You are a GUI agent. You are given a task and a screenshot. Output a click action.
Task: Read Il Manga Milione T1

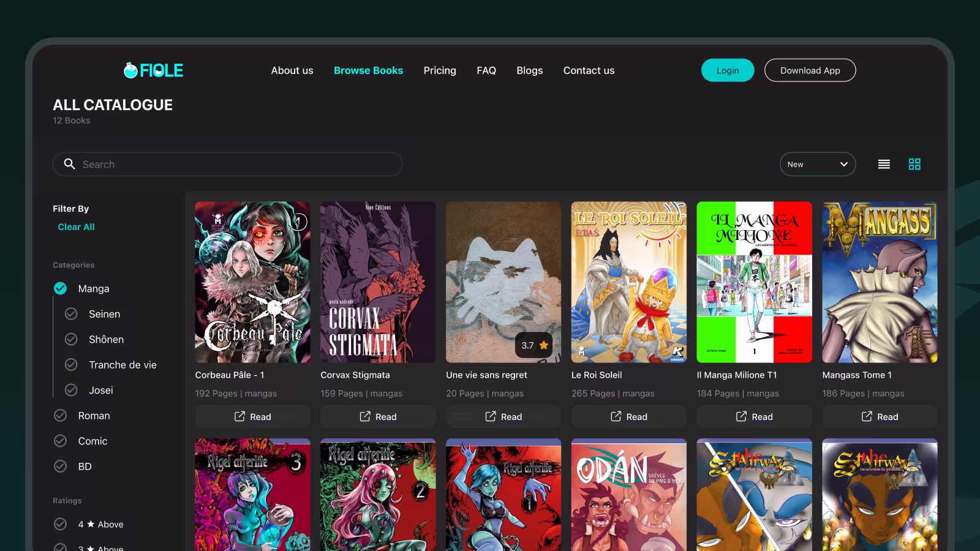pyautogui.click(x=755, y=416)
